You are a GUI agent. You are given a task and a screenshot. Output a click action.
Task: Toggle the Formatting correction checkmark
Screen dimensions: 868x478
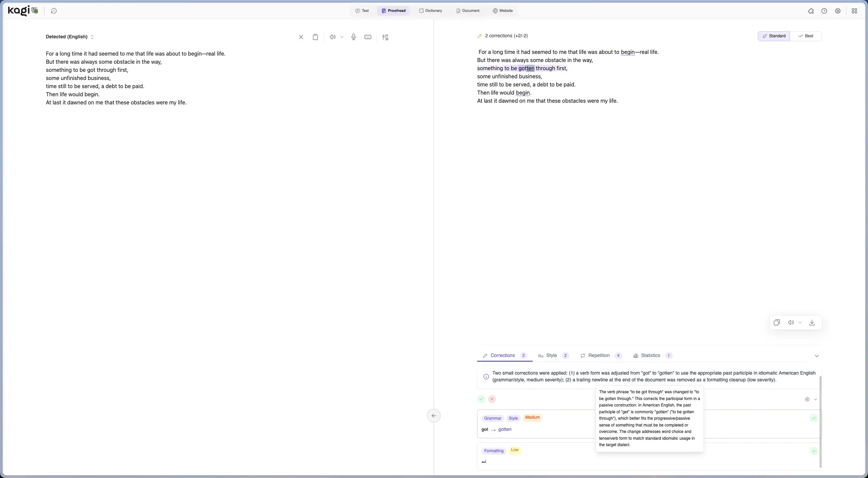pyautogui.click(x=813, y=451)
